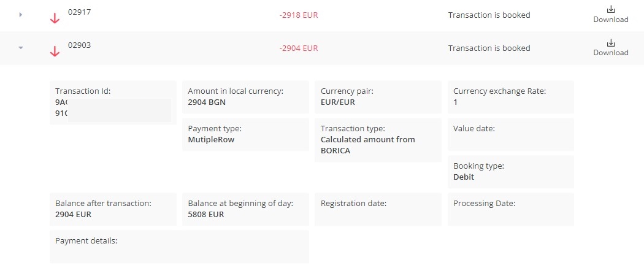Click the download icon for transaction 02917
The width and height of the screenshot is (644, 276).
(x=610, y=9)
